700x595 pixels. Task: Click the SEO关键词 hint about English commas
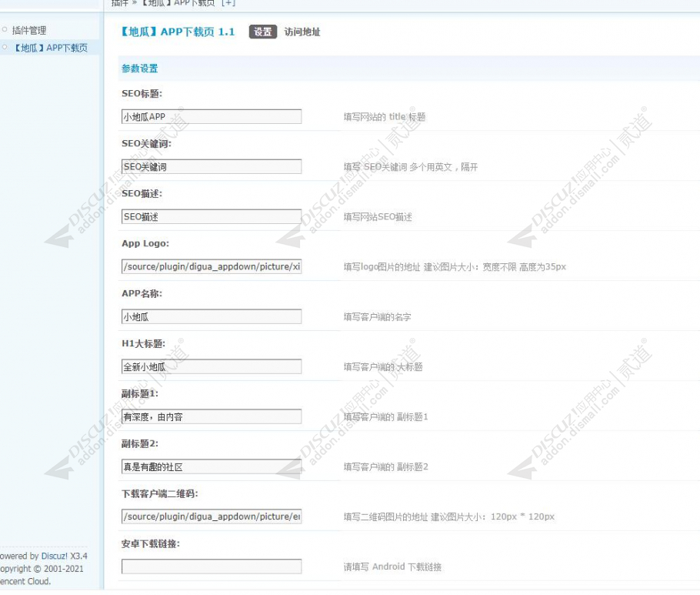click(410, 166)
